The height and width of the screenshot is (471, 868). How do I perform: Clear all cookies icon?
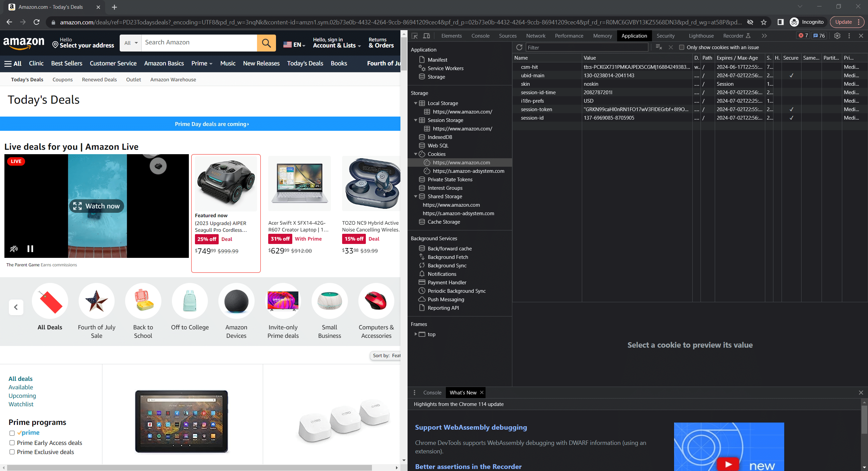659,47
